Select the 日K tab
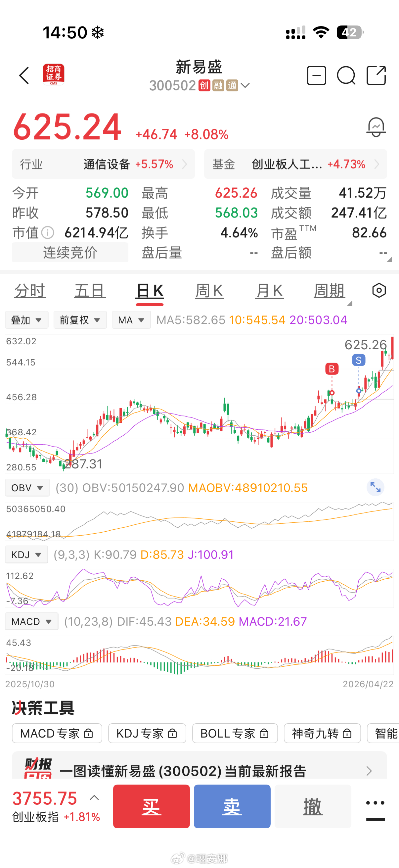The height and width of the screenshot is (868, 399). 150,291
